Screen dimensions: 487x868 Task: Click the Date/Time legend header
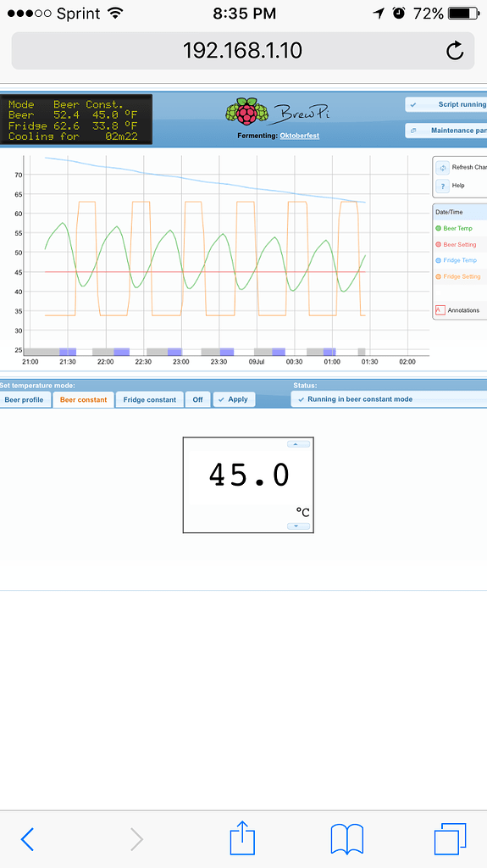(x=461, y=212)
